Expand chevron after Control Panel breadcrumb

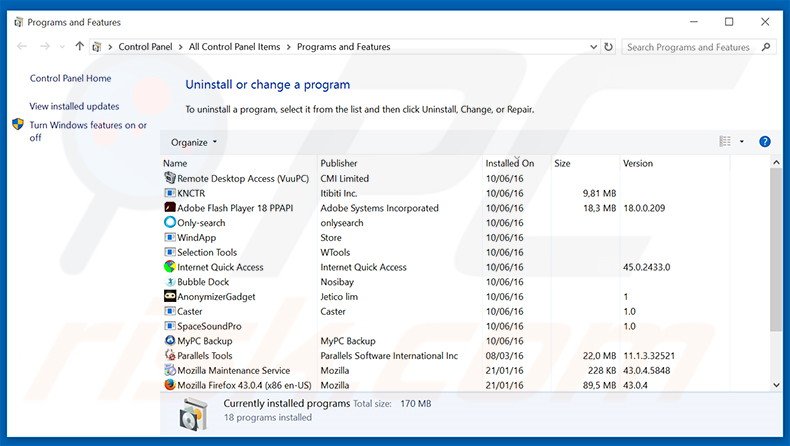[180, 47]
